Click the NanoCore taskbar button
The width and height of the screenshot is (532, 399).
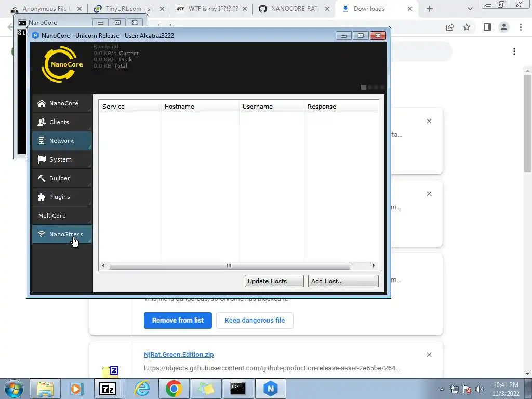tap(270, 389)
